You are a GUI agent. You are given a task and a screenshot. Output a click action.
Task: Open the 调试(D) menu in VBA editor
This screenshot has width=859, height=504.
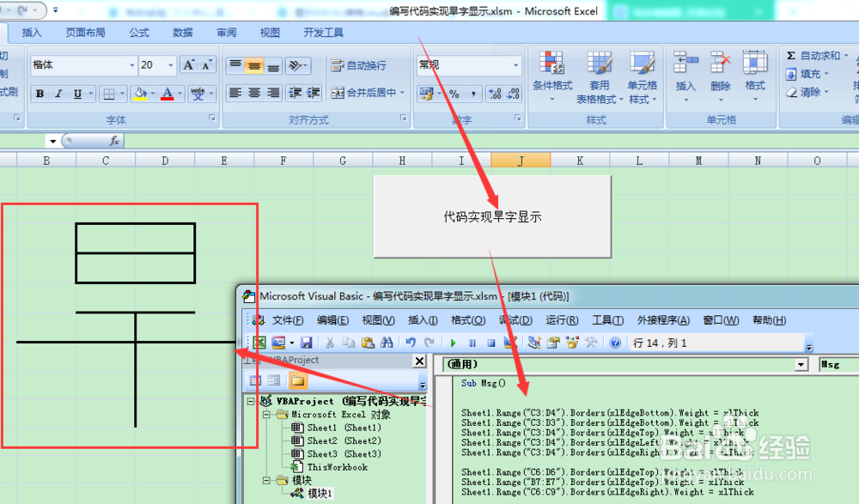(515, 320)
